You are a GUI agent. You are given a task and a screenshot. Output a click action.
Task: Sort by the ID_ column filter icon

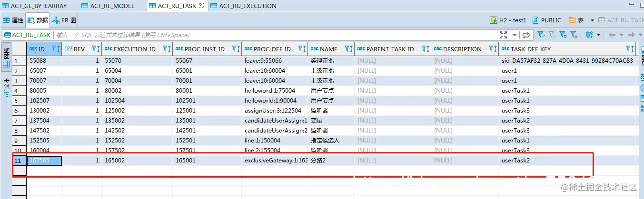[x=55, y=49]
